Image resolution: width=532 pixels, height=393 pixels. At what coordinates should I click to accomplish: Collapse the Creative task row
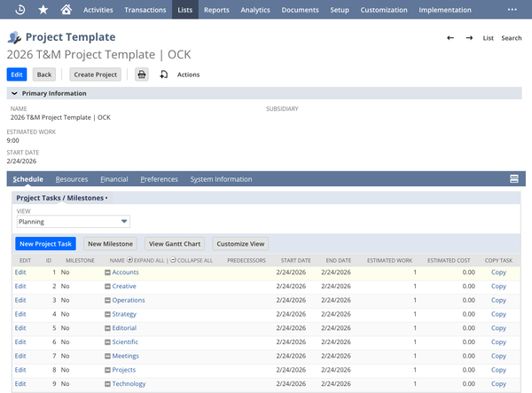108,287
